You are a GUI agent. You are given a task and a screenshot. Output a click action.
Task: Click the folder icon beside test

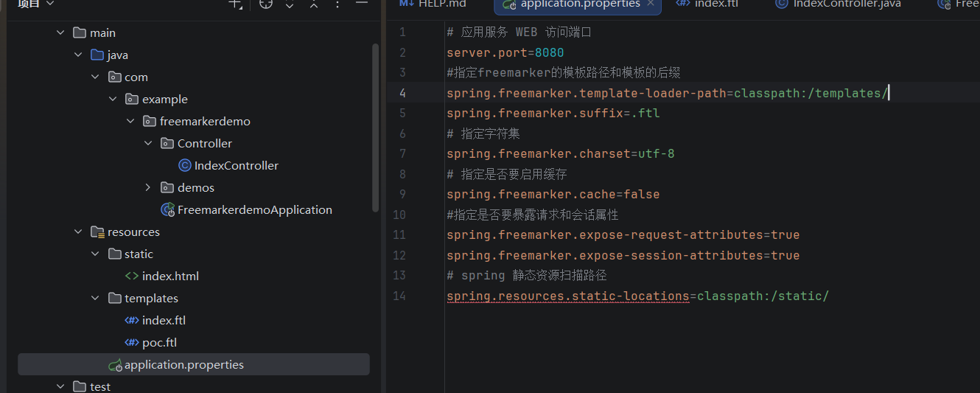(80, 386)
